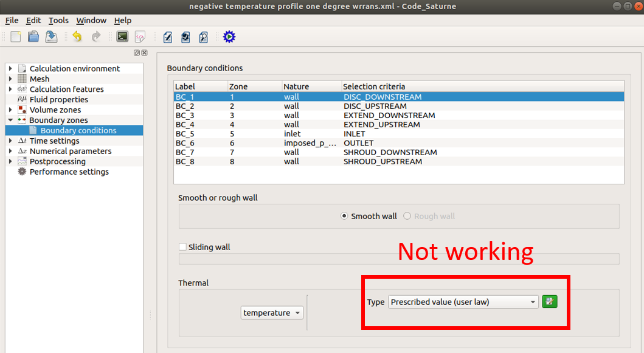644x353 pixels.
Task: Click the run calculation gear icon
Action: tap(229, 37)
